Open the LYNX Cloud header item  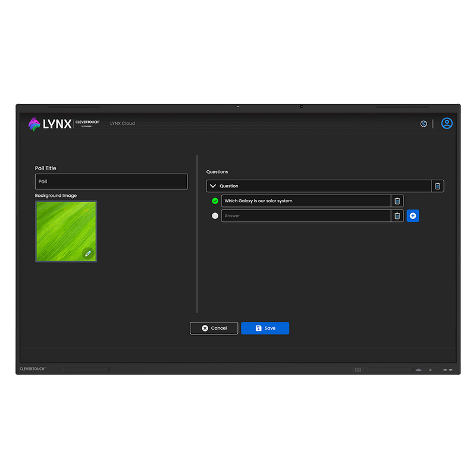pos(123,124)
